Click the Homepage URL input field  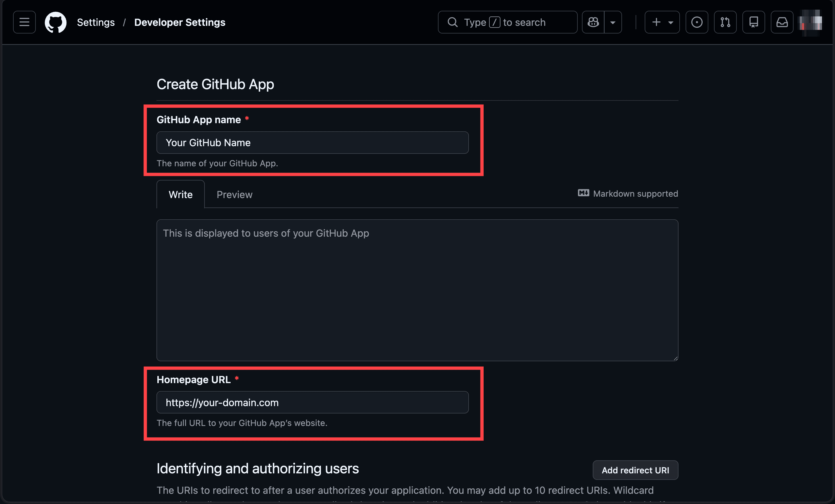click(312, 402)
